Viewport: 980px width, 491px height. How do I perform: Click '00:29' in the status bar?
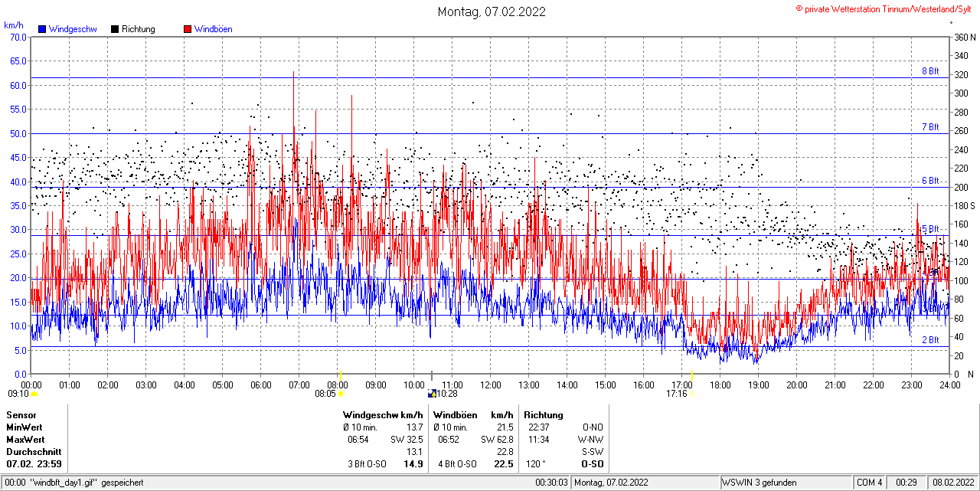907,483
